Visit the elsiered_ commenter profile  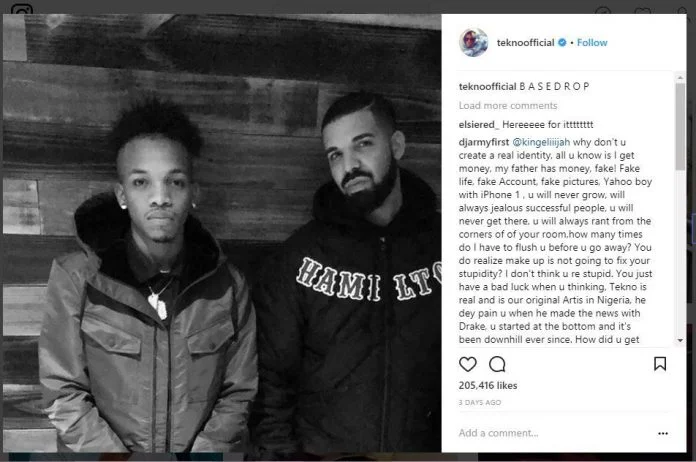[479, 125]
